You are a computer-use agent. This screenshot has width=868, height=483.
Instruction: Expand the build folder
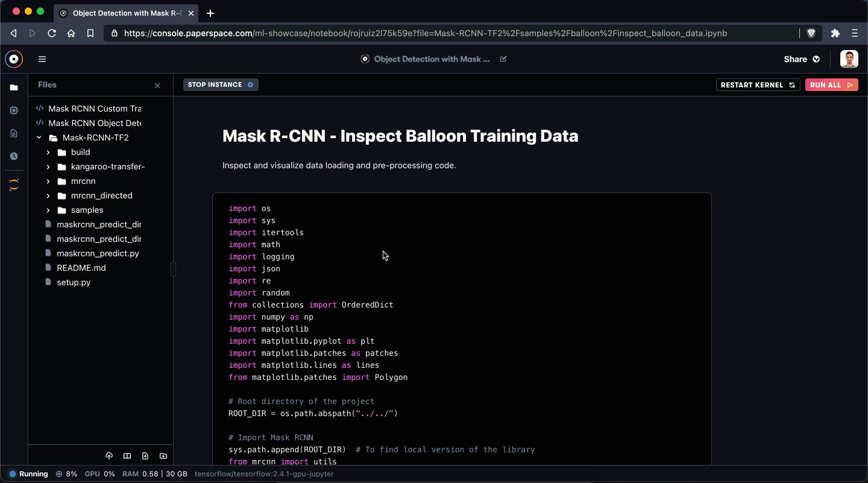48,152
